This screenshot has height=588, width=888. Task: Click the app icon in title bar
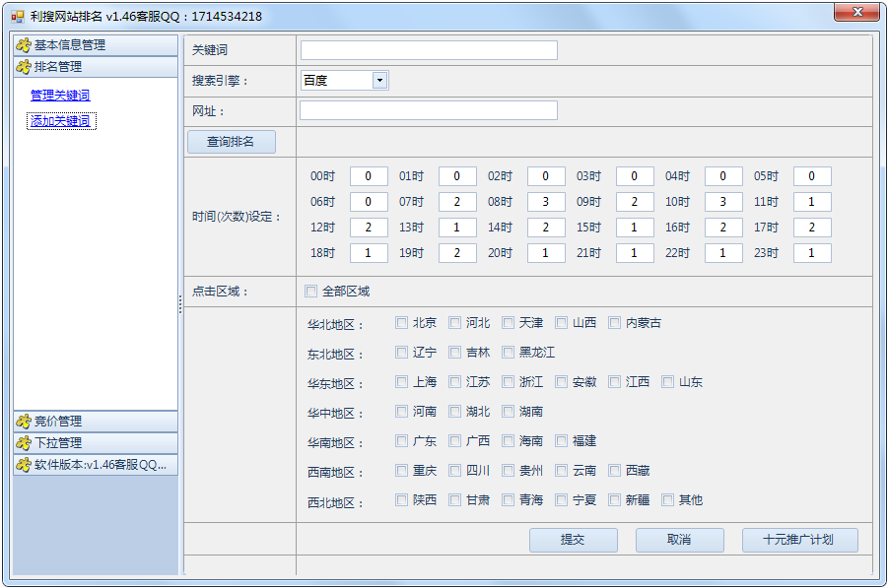coord(17,17)
